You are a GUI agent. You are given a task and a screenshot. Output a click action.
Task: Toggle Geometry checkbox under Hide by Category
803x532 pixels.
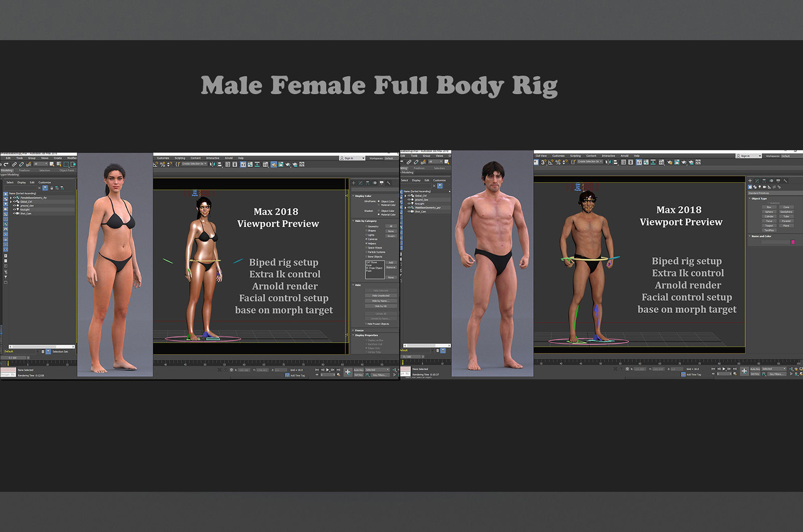click(366, 226)
